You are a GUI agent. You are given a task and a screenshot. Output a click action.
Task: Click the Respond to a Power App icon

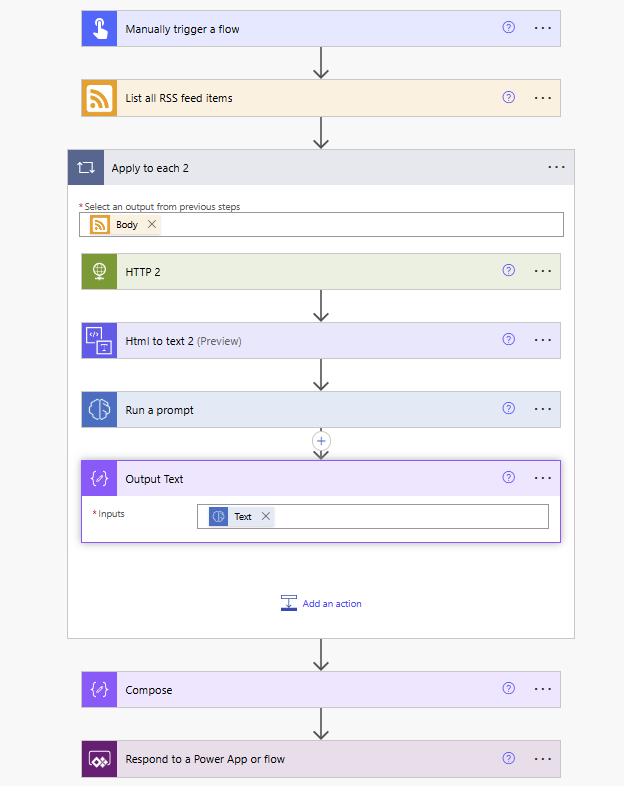[x=99, y=759]
